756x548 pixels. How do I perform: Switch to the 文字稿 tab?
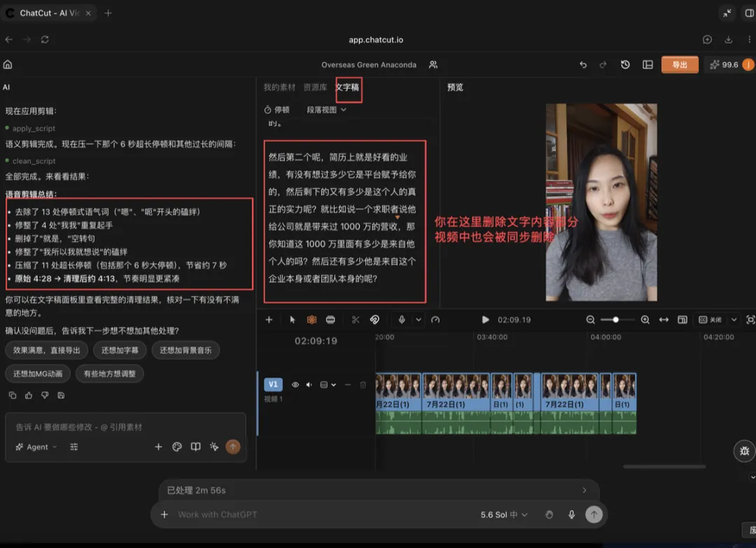[x=347, y=87]
